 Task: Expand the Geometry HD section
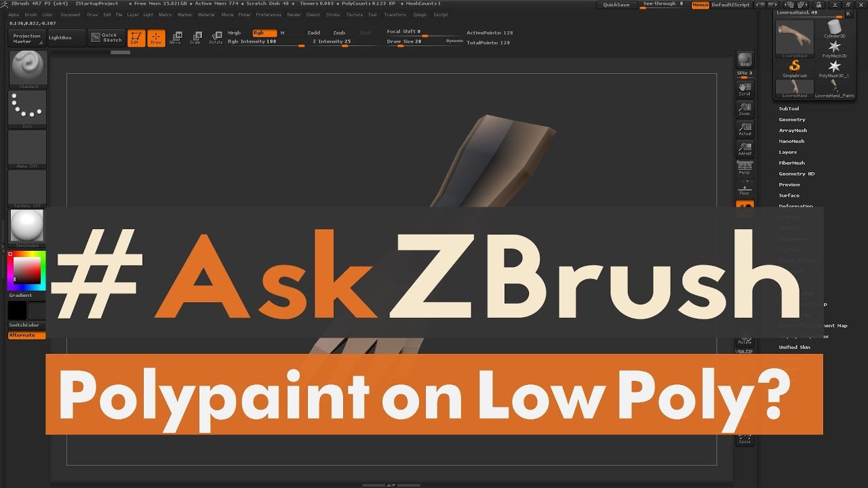coord(797,174)
